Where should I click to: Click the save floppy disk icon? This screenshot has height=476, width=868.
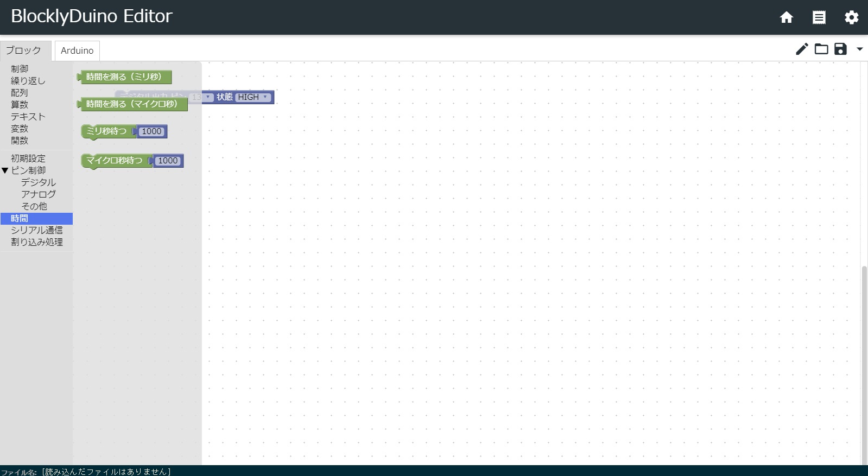pyautogui.click(x=840, y=49)
